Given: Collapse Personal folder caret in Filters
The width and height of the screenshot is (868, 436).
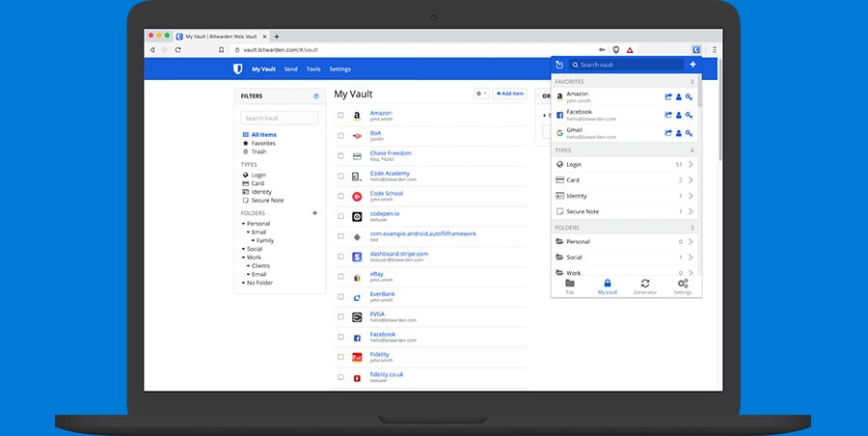Looking at the screenshot, I should point(244,224).
